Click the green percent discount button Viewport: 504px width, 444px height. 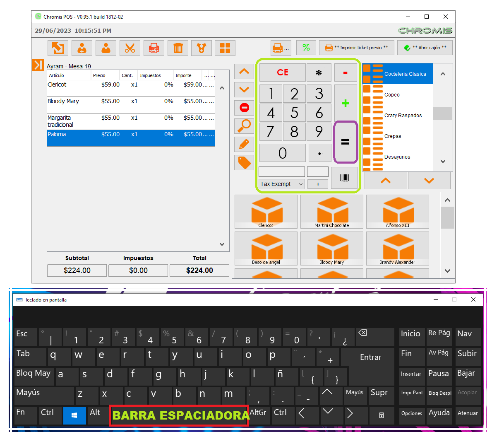(x=306, y=48)
